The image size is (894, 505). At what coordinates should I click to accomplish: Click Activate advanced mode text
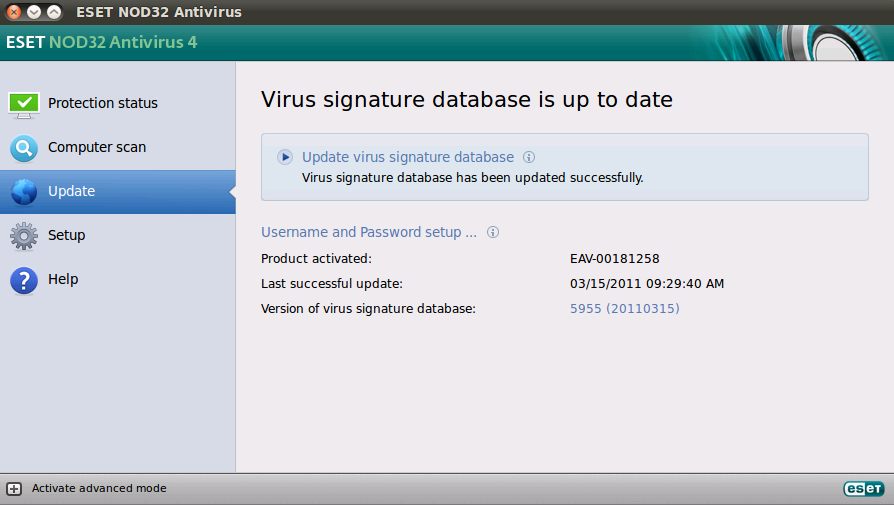pos(99,488)
